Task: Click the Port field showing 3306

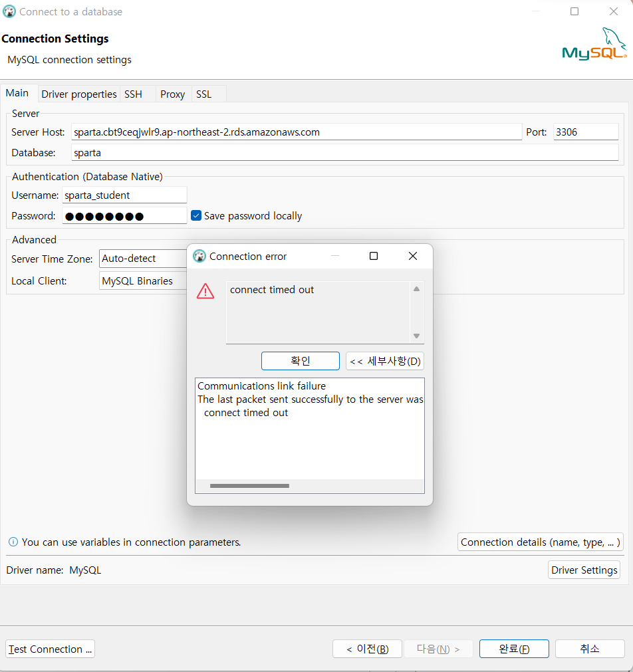Action: click(586, 132)
